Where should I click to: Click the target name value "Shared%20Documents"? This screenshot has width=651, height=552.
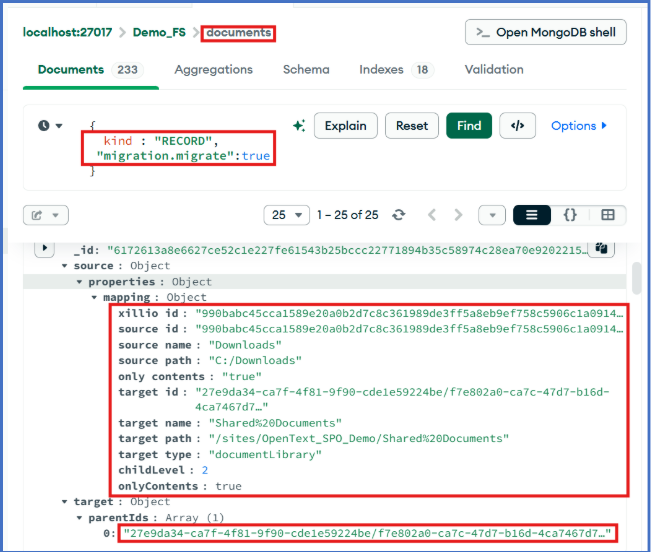(275, 423)
